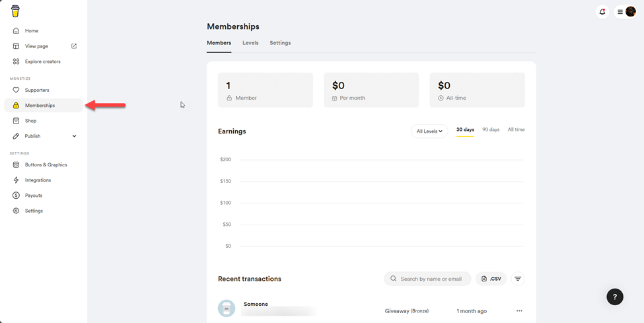
Task: Open the three-dot menu for Someone's transaction
Action: point(519,311)
